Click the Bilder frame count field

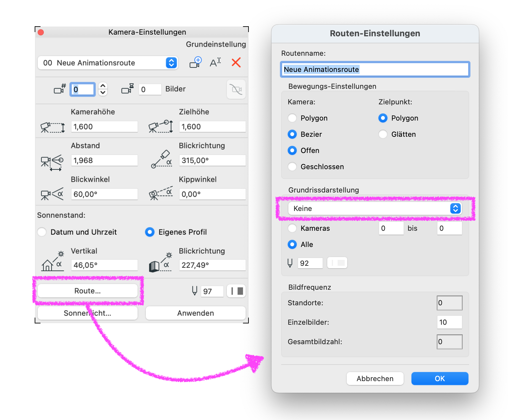coord(150,89)
